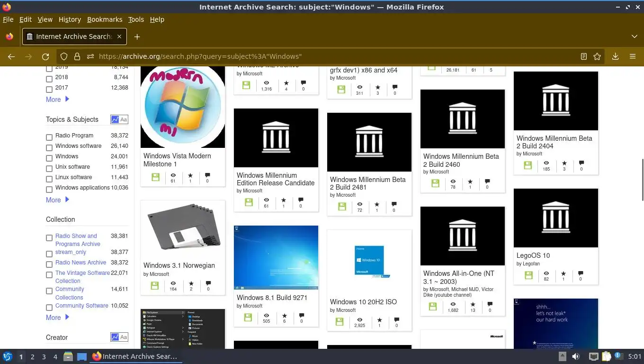Screen dimensions: 644x364
Task: Click the favorites star under Windows 8.1 Build 9271
Action: click(x=285, y=316)
